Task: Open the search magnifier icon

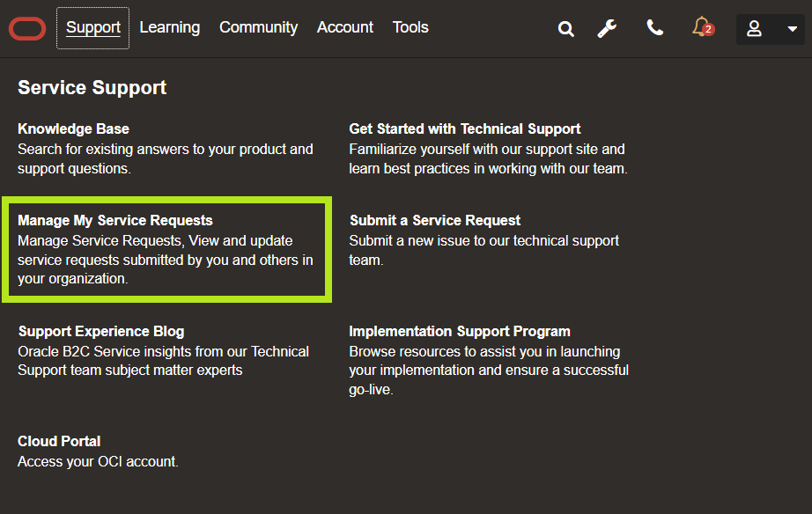Action: [566, 29]
